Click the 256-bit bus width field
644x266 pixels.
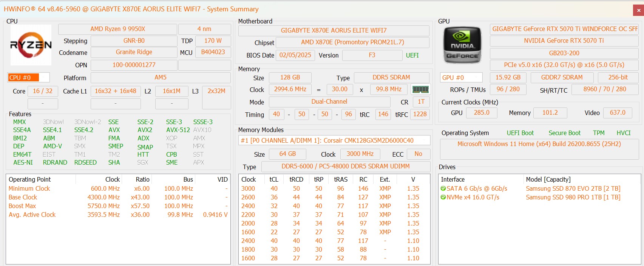(618, 78)
